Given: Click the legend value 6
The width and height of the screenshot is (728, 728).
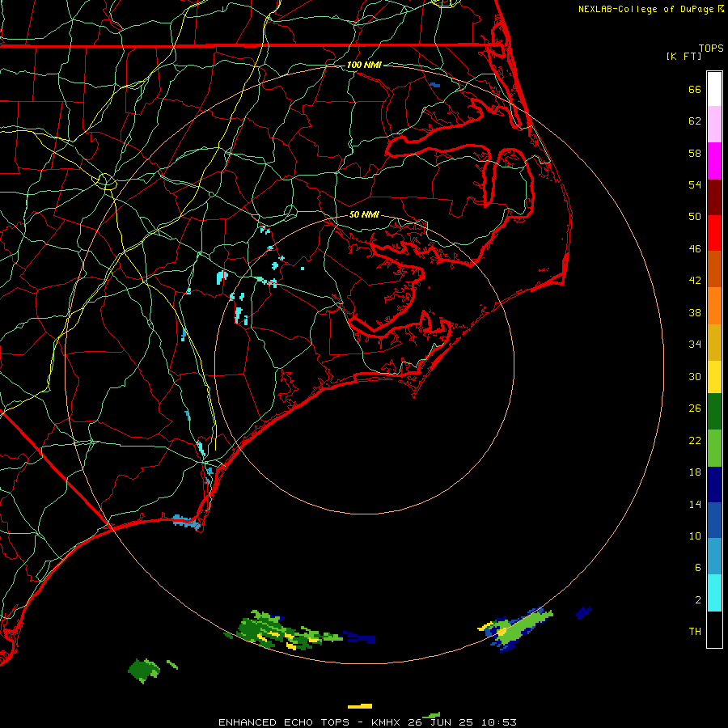Looking at the screenshot, I should (698, 567).
